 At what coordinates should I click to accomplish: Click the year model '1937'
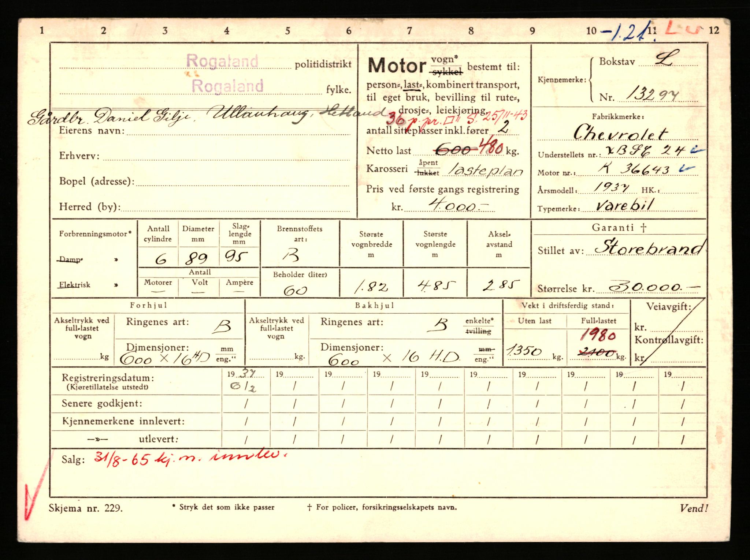(x=611, y=187)
